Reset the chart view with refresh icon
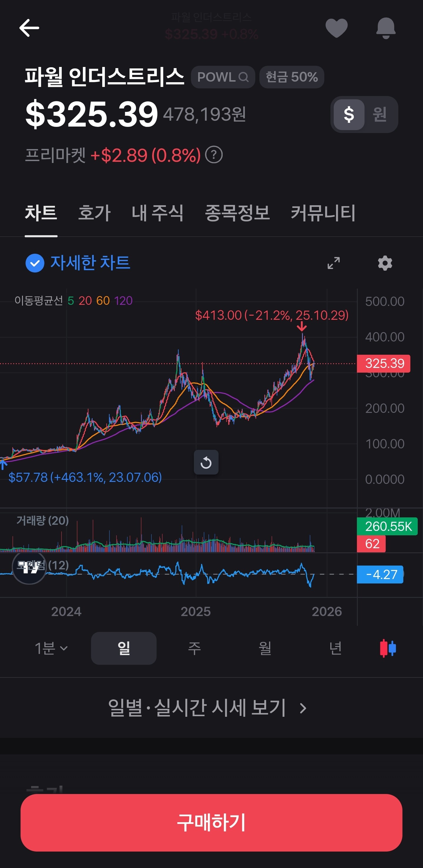 [206, 462]
